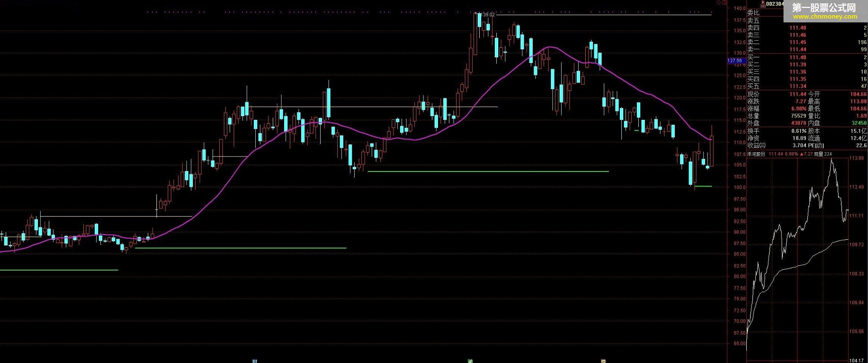
Task: Click the 139.02 peak price label
Action: pyautogui.click(x=488, y=15)
